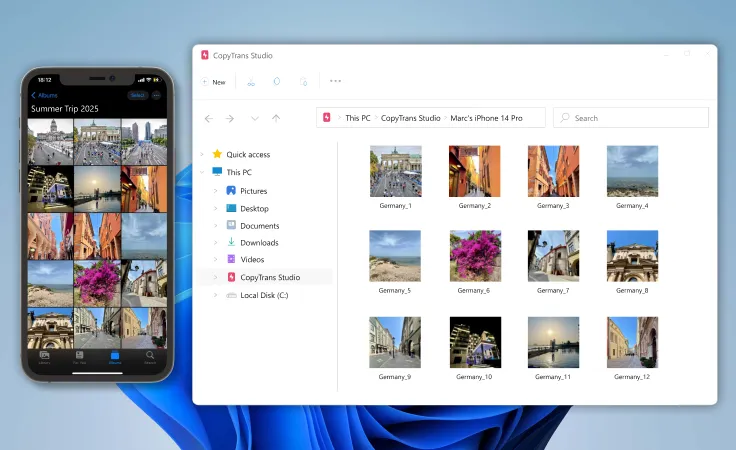The width and height of the screenshot is (736, 450).
Task: Tap the sunset over water photo on the iPhone
Action: [x=97, y=189]
